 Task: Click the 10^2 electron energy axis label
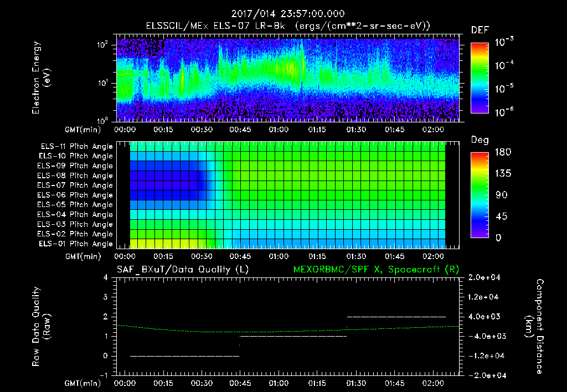click(103, 45)
